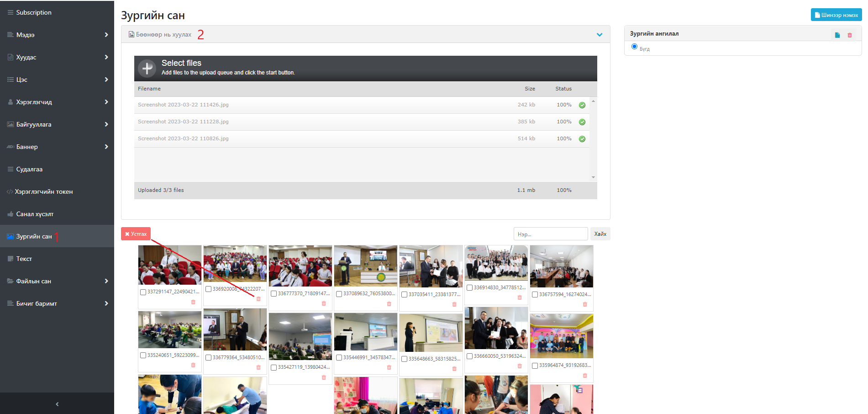Viewport: 868px width, 414px height.
Task: Click the Нэр search input field
Action: [x=550, y=234]
